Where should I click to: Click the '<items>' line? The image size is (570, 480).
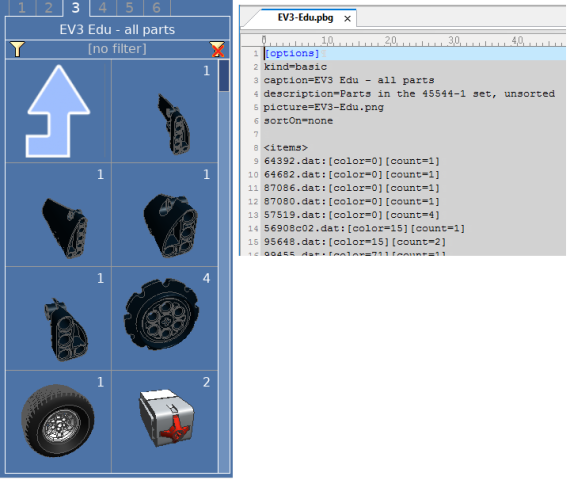[x=286, y=148]
